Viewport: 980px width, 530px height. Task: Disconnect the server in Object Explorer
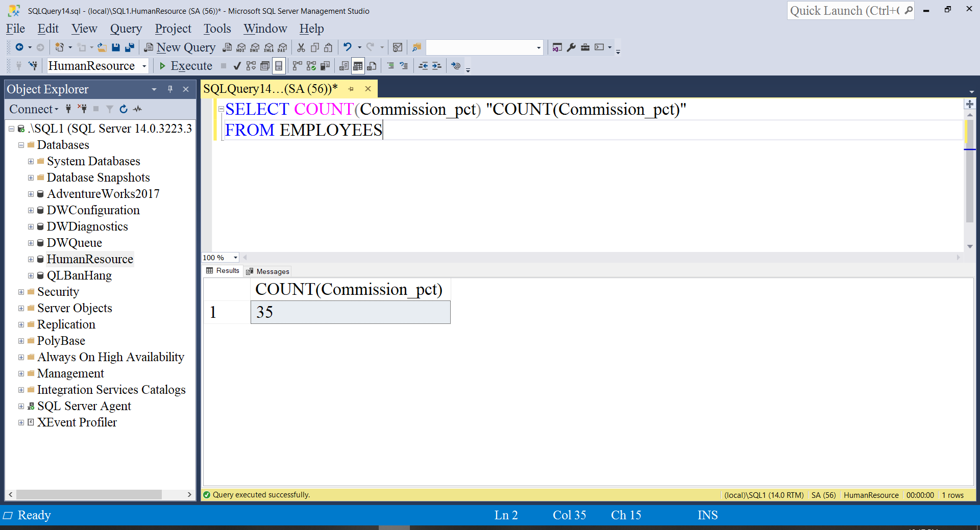point(82,109)
